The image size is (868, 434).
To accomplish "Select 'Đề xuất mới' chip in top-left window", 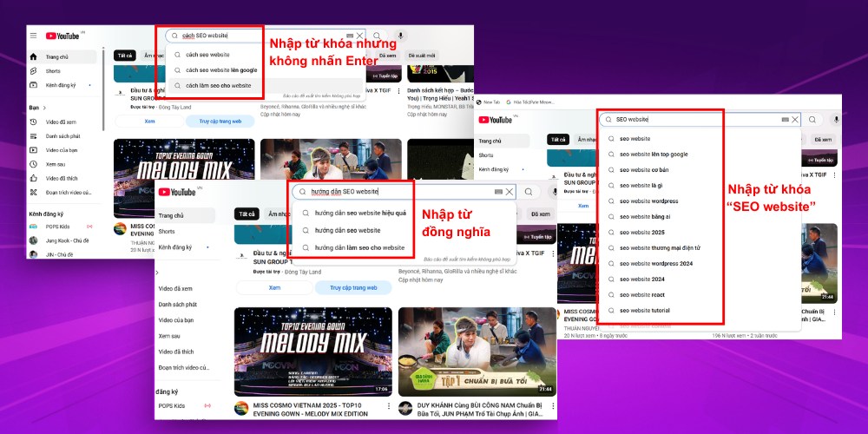I will coord(422,56).
